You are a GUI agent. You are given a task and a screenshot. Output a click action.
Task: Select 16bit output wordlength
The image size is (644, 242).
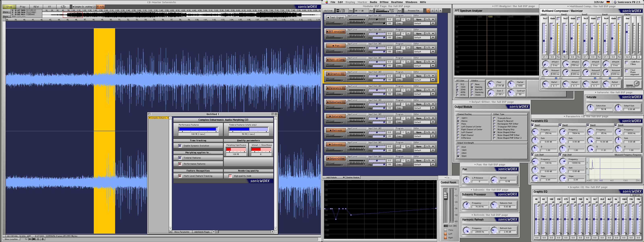pyautogui.click(x=458, y=150)
